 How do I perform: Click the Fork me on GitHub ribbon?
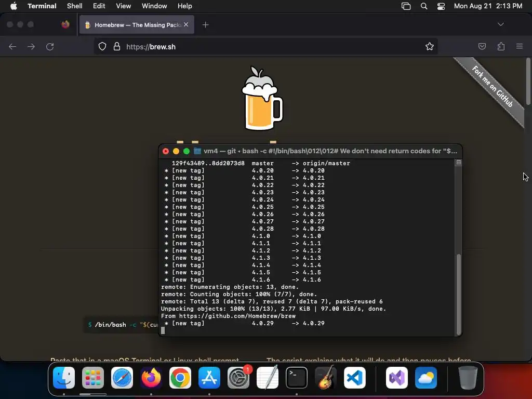pos(492,87)
